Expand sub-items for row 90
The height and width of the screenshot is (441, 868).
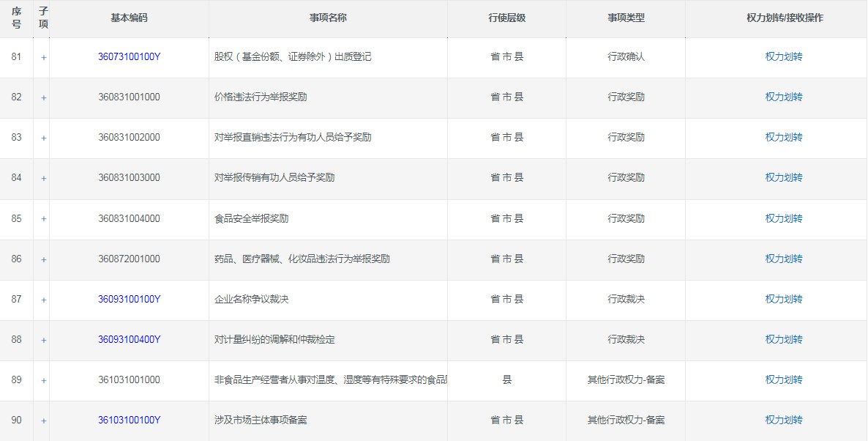pos(43,420)
